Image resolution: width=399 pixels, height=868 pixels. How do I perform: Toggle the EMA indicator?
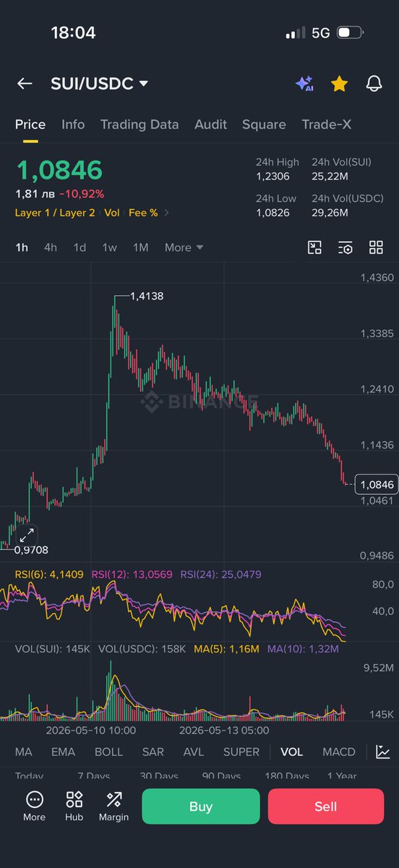coord(63,752)
